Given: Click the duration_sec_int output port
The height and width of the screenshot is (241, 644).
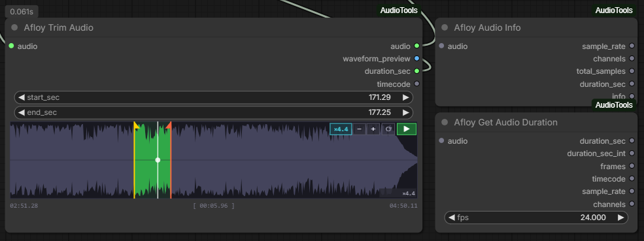Looking at the screenshot, I should pyautogui.click(x=632, y=153).
